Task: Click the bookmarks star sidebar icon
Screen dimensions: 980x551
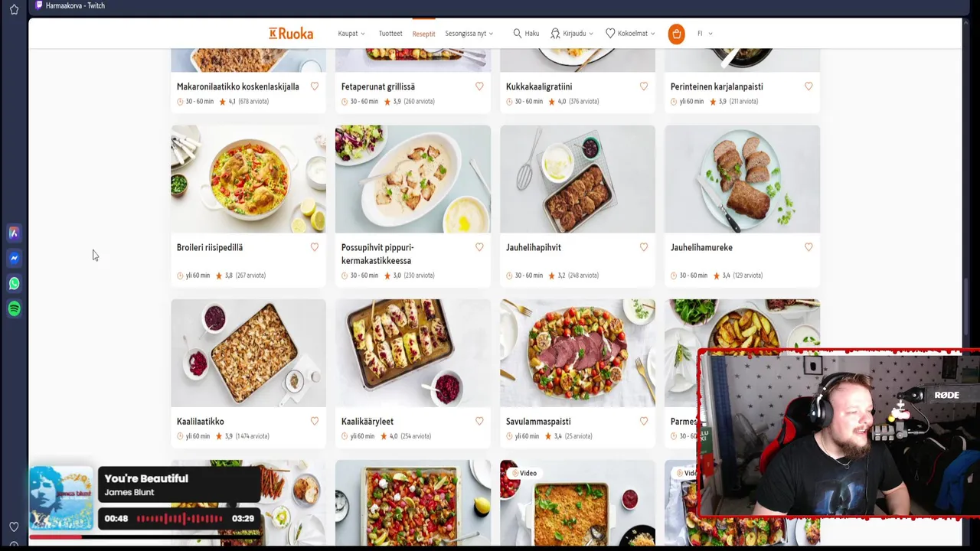Action: click(14, 9)
